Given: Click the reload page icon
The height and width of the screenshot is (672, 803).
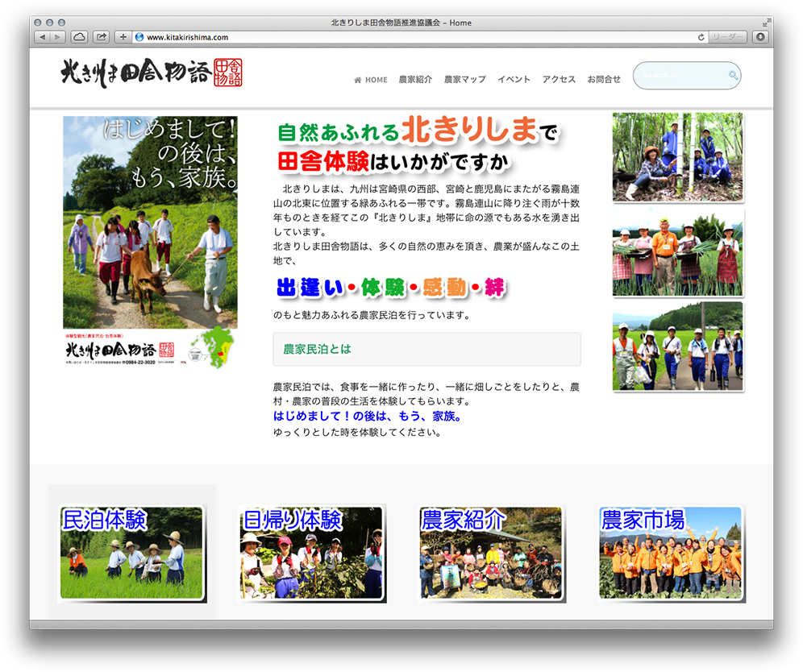Looking at the screenshot, I should pos(701,37).
